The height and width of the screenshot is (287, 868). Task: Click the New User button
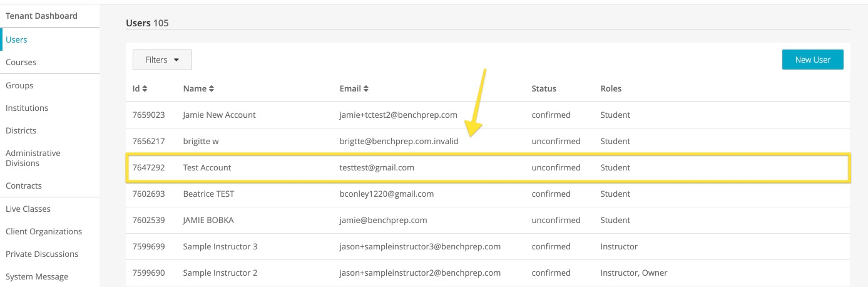click(x=812, y=60)
